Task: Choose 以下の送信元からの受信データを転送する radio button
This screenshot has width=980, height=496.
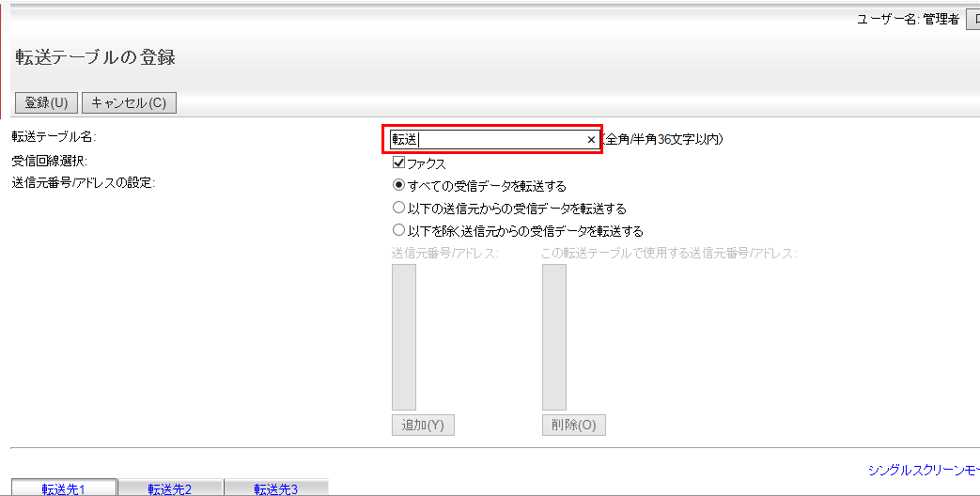Action: [x=398, y=208]
